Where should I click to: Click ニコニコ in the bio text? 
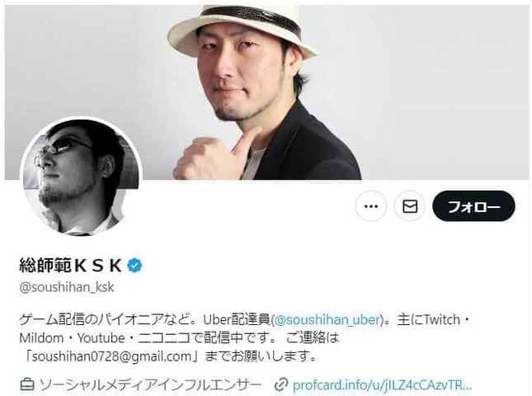coord(164,338)
